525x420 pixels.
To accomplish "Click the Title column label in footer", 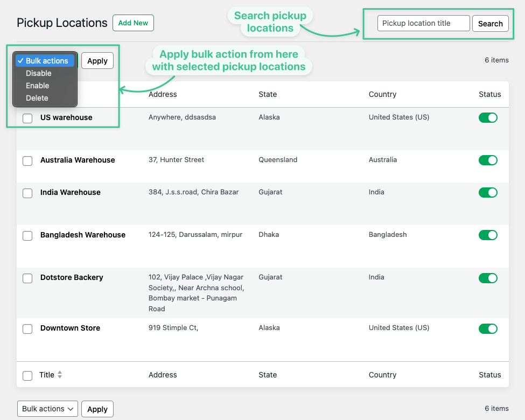I will coord(46,375).
